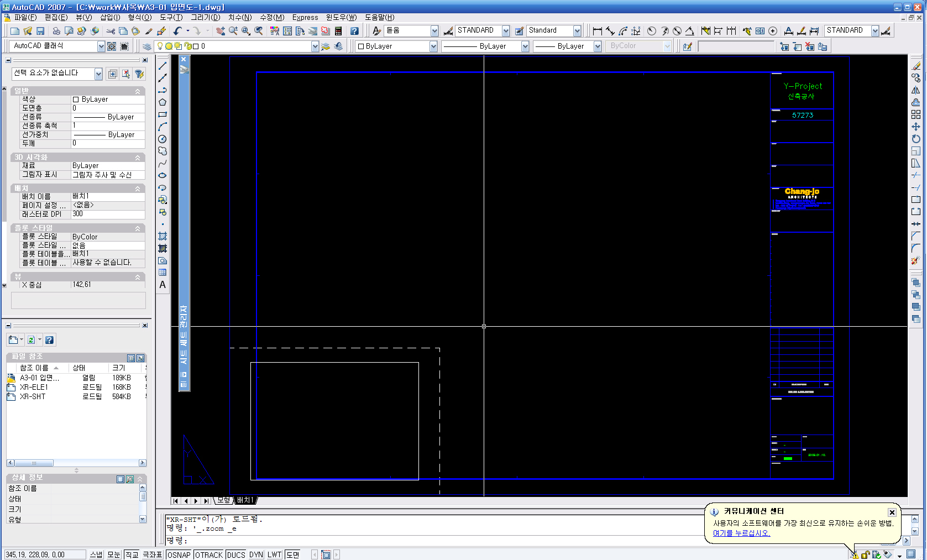Choose the Hatch tool
The height and width of the screenshot is (560, 927).
163,236
